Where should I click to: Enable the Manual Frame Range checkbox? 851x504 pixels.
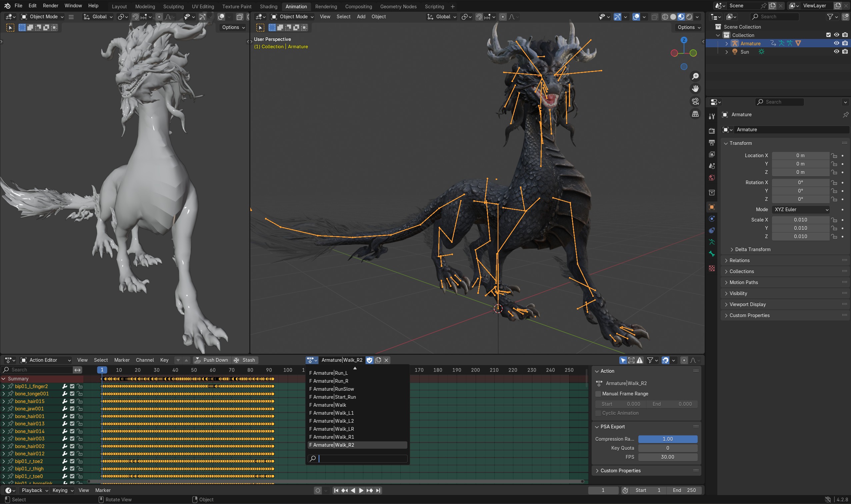[598, 394]
